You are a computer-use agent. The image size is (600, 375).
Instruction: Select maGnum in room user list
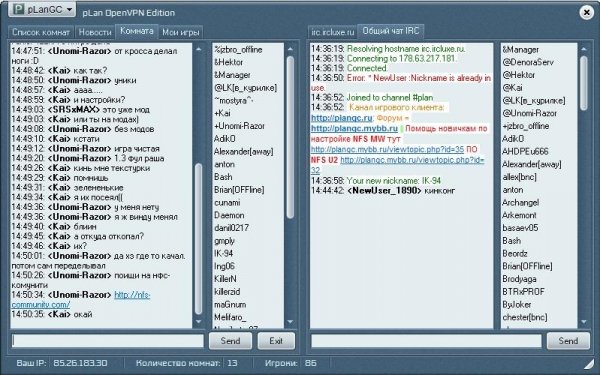point(230,305)
